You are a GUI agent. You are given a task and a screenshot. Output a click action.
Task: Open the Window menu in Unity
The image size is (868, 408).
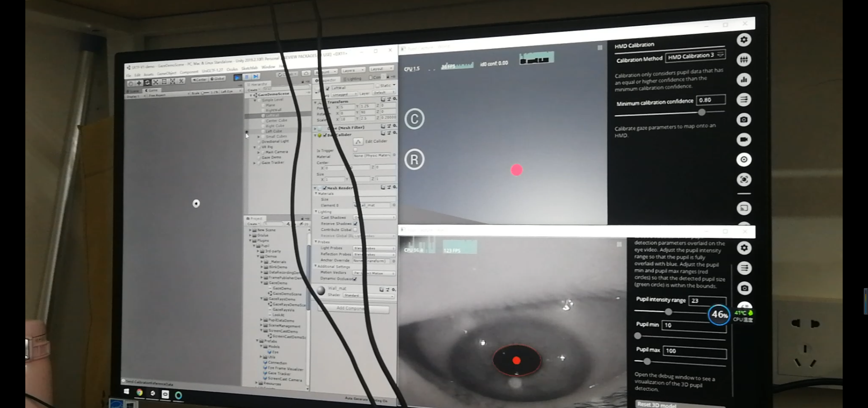pyautogui.click(x=268, y=67)
